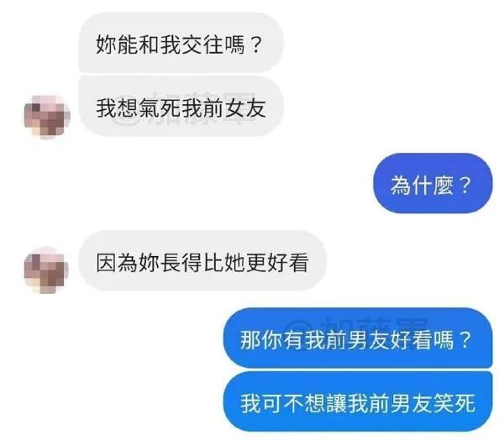504x440 pixels.
Task: Select the message 妳能和我交往嗎？
Action: [x=181, y=43]
